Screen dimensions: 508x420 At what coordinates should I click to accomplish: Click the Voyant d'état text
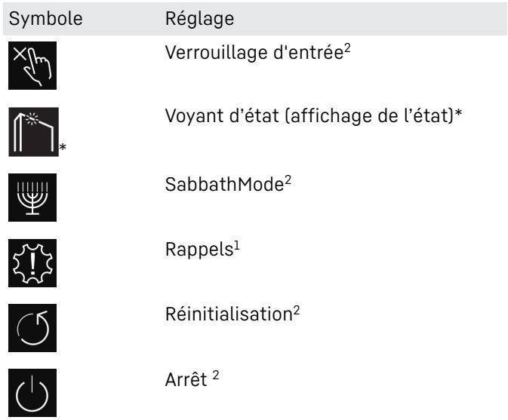coord(222,116)
